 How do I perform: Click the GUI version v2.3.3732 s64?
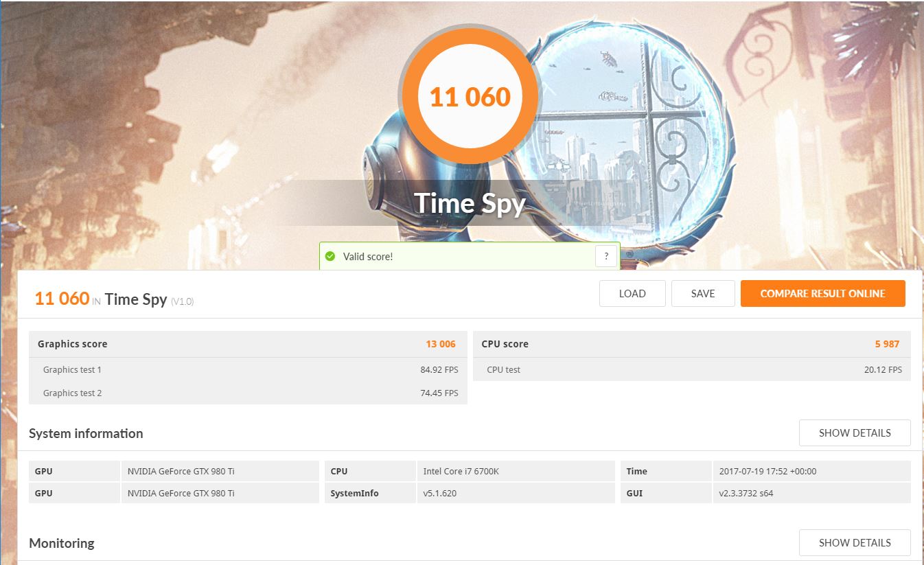click(746, 493)
